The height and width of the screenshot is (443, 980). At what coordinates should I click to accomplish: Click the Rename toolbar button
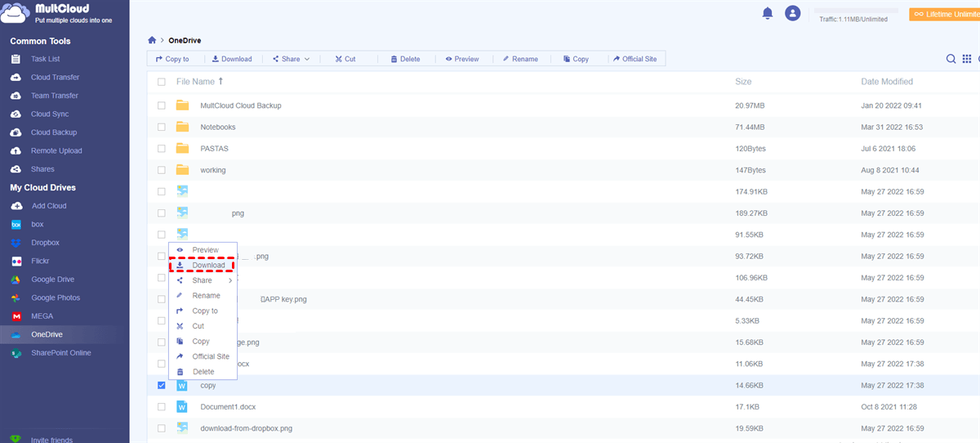click(520, 59)
